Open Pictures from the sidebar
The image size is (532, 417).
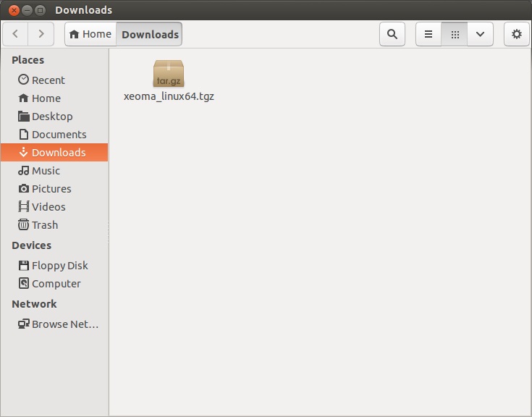(51, 189)
